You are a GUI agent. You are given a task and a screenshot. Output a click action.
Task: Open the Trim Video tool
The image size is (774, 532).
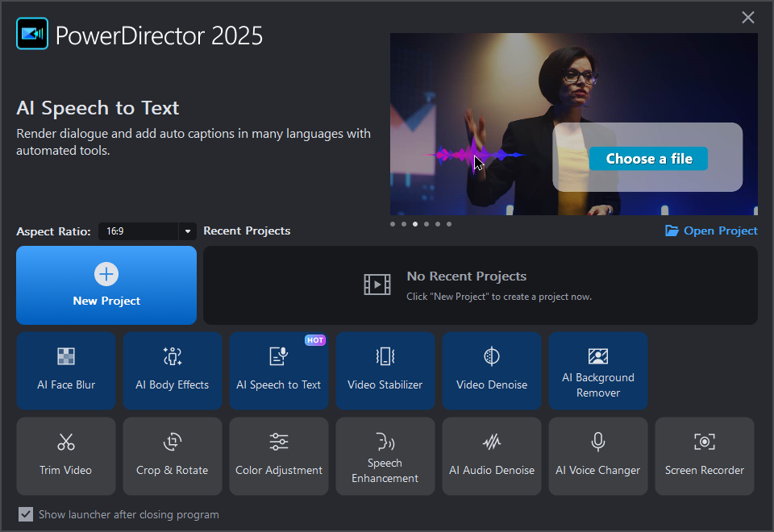[66, 456]
